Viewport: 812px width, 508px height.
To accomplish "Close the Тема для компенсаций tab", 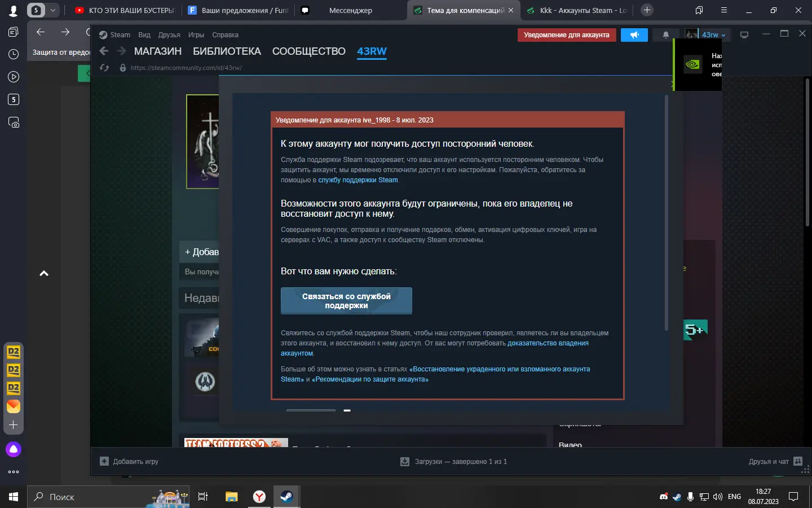I will (x=511, y=10).
